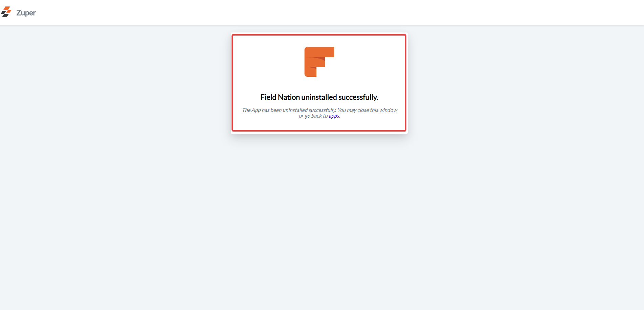Click the top bar of the orange F logo
This screenshot has width=644, height=310.
point(319,52)
